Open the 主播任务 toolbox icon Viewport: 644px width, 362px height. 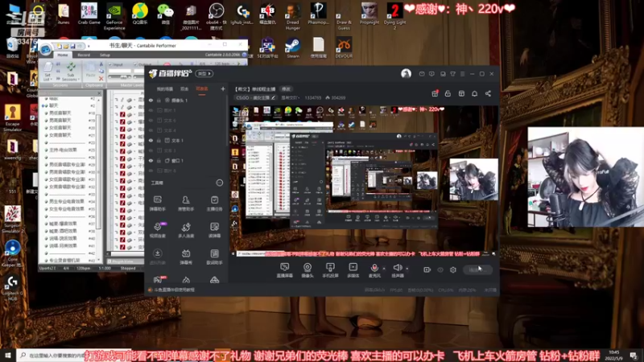(214, 204)
